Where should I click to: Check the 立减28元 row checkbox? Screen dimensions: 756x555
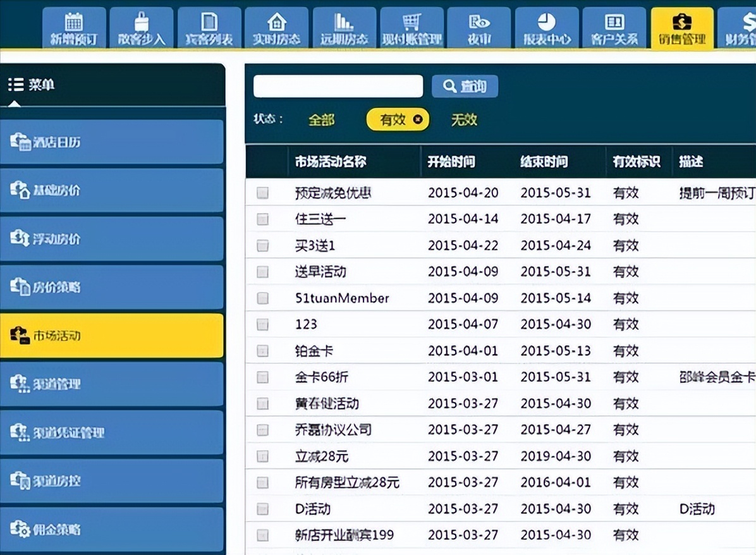[x=263, y=456]
